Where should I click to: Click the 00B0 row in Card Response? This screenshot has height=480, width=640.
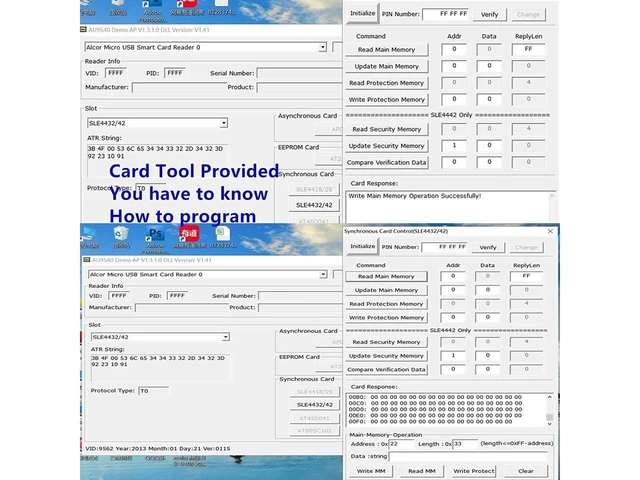[435, 397]
